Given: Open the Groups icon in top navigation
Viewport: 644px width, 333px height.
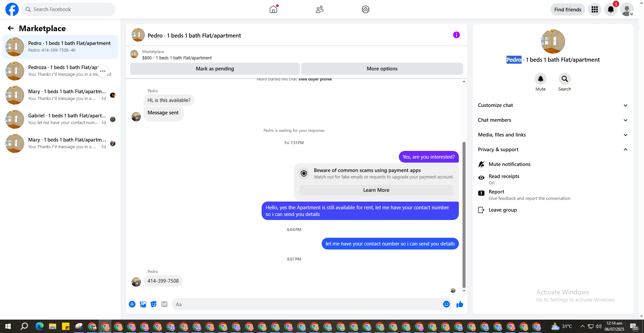Looking at the screenshot, I should (x=366, y=9).
